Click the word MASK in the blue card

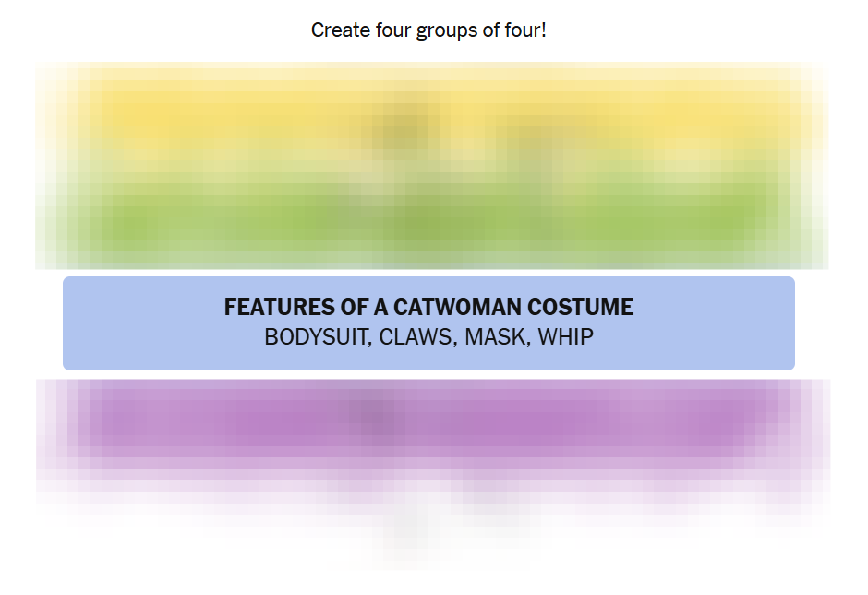(x=494, y=337)
